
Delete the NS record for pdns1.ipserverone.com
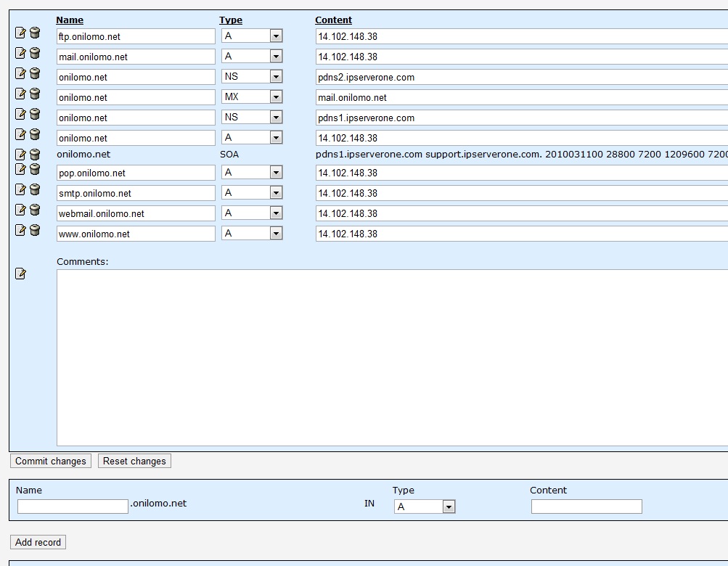pos(35,114)
